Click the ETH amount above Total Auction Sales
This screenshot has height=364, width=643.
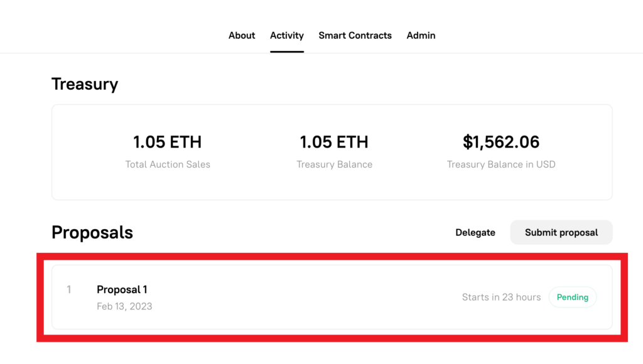coord(167,142)
